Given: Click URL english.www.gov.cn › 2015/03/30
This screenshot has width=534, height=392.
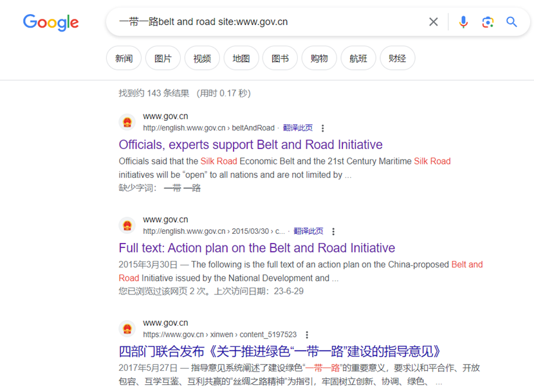Looking at the screenshot, I should tap(214, 231).
